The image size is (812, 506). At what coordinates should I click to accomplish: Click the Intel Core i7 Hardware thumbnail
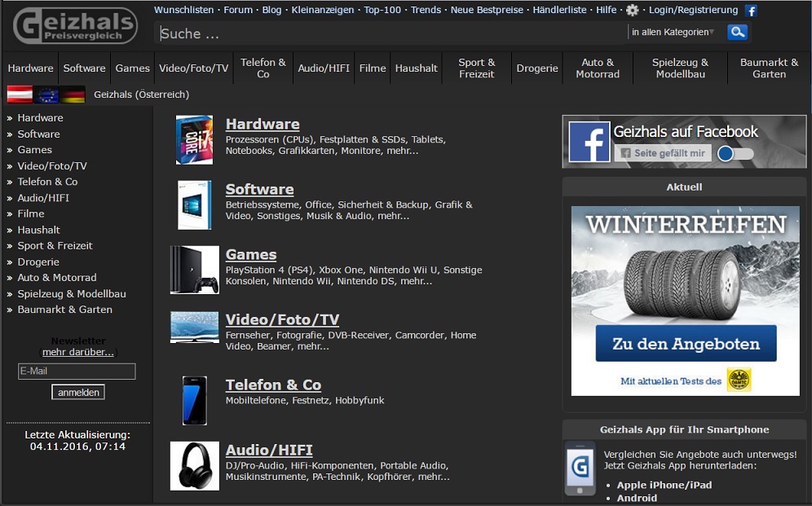(x=194, y=139)
